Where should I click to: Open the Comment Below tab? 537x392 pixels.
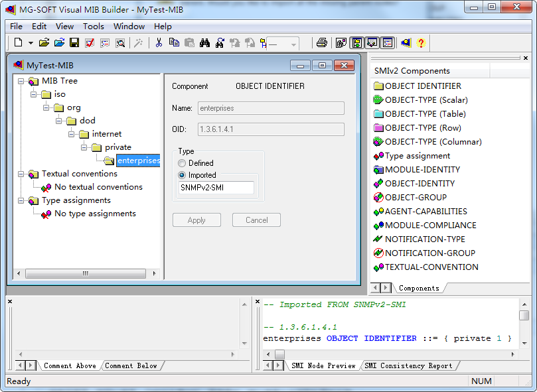click(131, 365)
